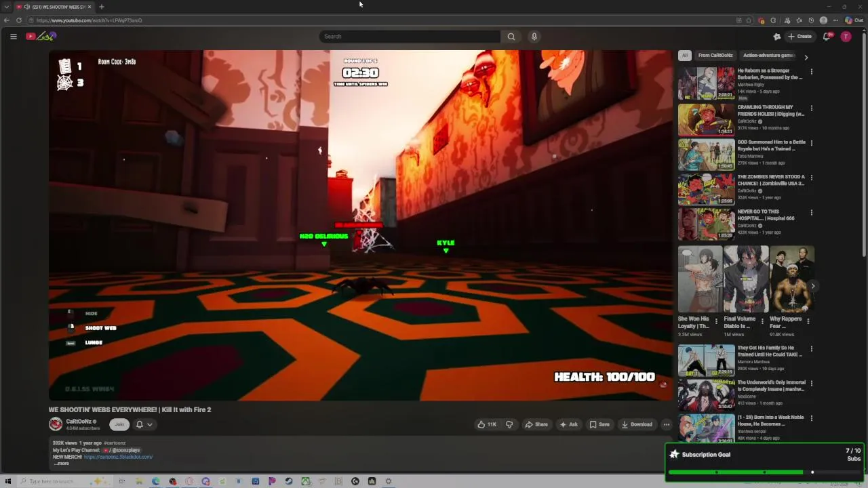
Task: Open Steam from the taskbar
Action: click(x=289, y=481)
